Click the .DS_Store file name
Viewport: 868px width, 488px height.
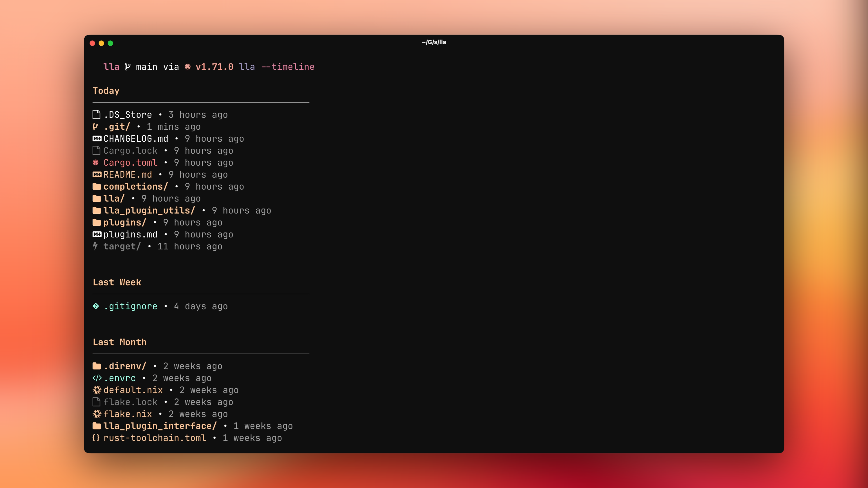pyautogui.click(x=128, y=115)
